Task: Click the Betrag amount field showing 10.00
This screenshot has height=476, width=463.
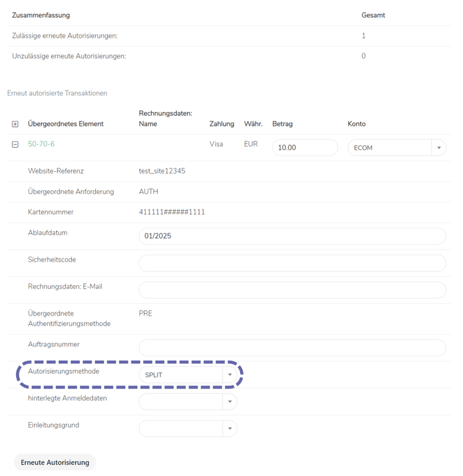Action: pyautogui.click(x=304, y=148)
